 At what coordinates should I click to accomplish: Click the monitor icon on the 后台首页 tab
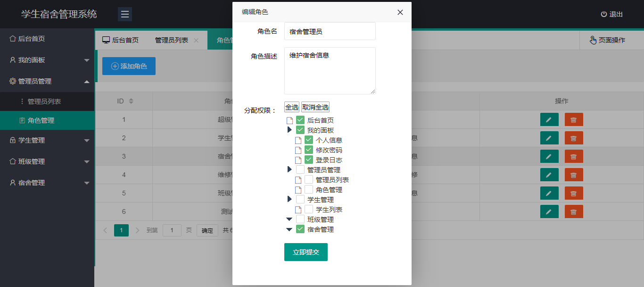tap(106, 40)
